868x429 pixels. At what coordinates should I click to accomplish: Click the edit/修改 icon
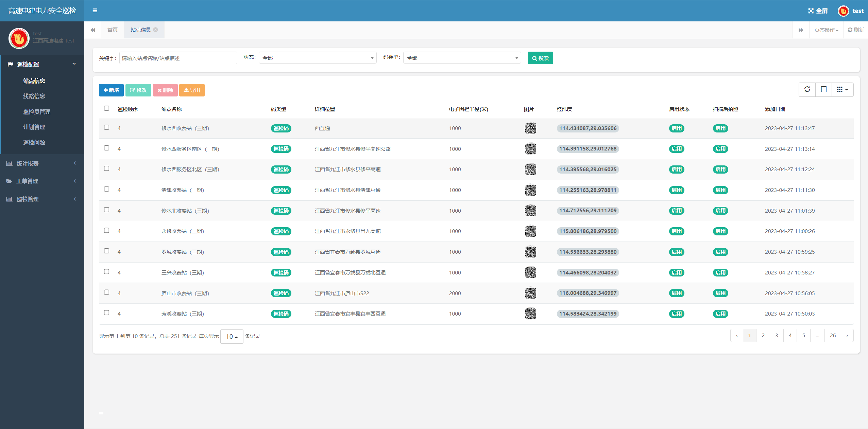(137, 90)
